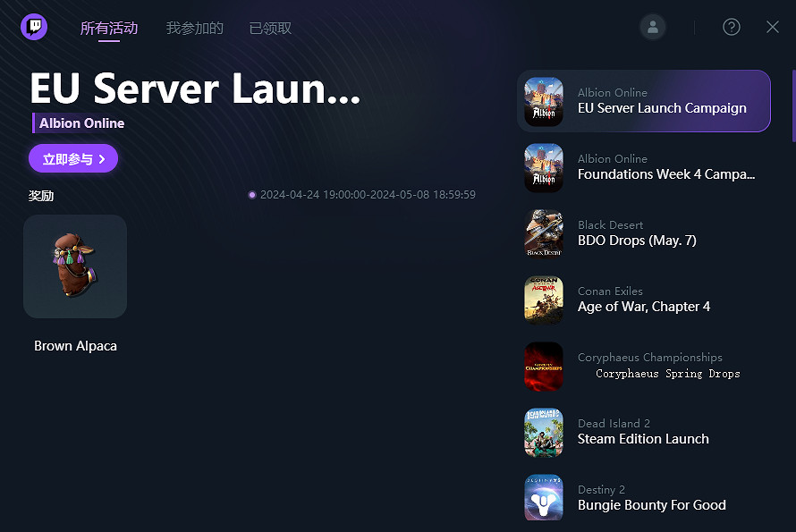
Task: Click the Twitch logo icon
Action: pos(34,27)
